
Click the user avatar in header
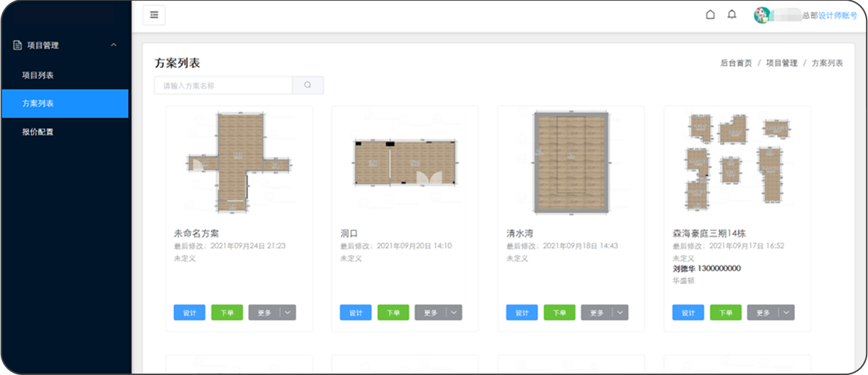click(x=762, y=15)
